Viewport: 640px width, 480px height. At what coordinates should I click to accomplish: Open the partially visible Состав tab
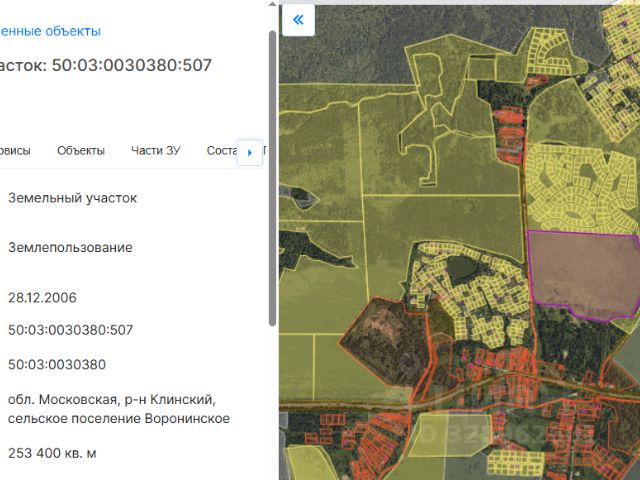pos(222,151)
